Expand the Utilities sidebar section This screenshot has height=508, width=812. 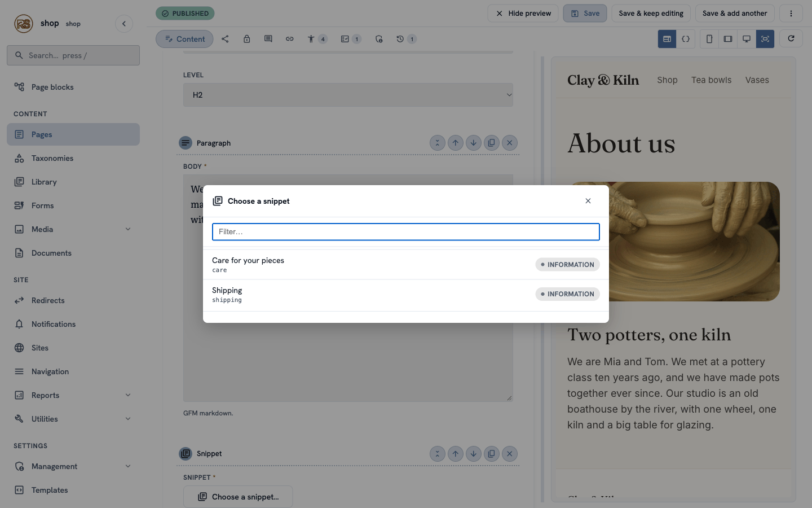click(128, 419)
